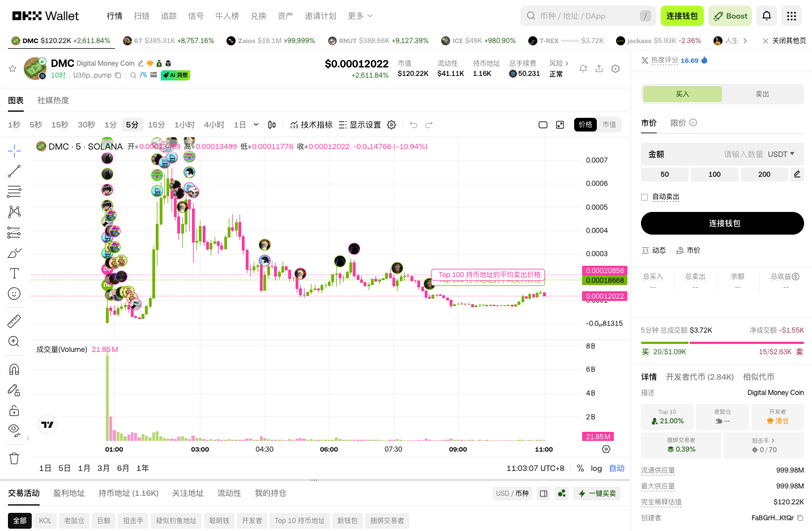Expand the chart to fullscreen
Screen dimensions: 812x531
click(560, 125)
